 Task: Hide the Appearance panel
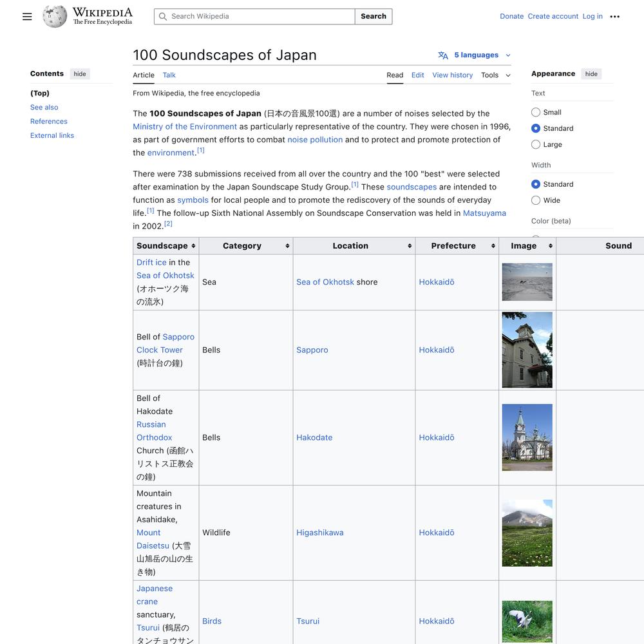click(591, 74)
